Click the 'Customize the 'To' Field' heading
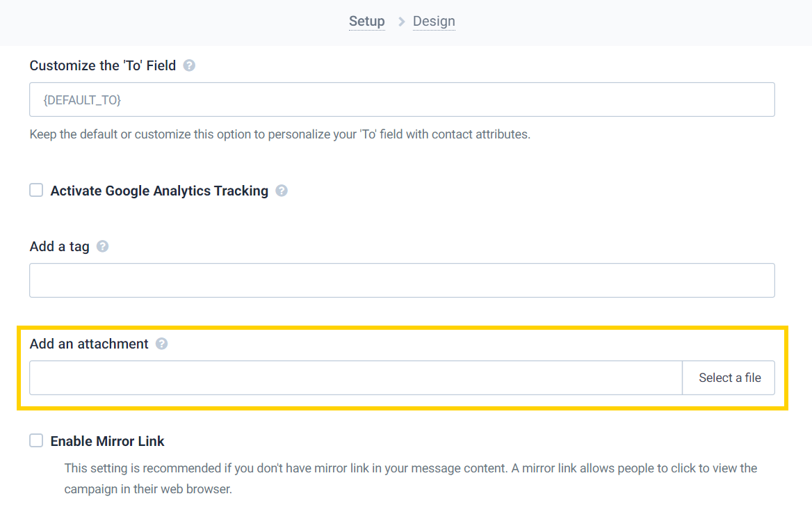Screen dimensions: 812x519 102,66
